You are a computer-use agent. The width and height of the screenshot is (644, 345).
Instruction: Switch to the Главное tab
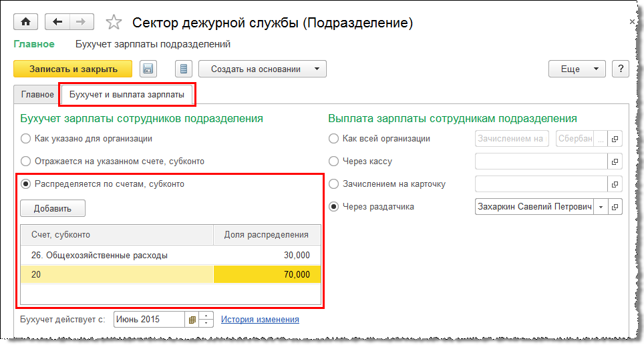pyautogui.click(x=37, y=95)
